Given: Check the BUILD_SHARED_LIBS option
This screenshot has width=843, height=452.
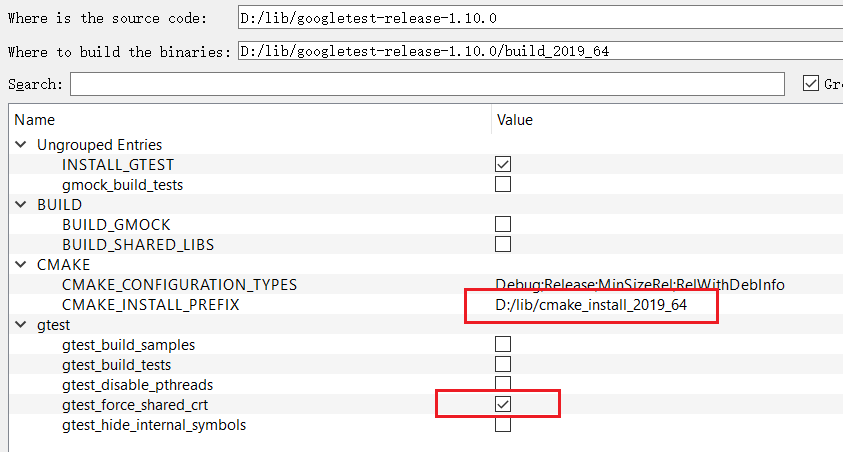Looking at the screenshot, I should [503, 244].
